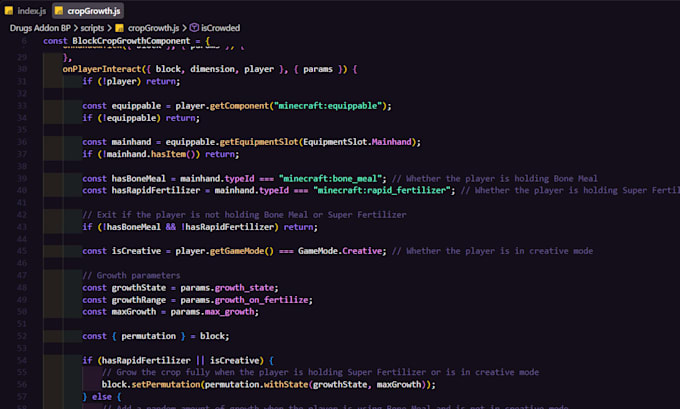
Task: Click '} else {' on line 57
Action: [101, 397]
